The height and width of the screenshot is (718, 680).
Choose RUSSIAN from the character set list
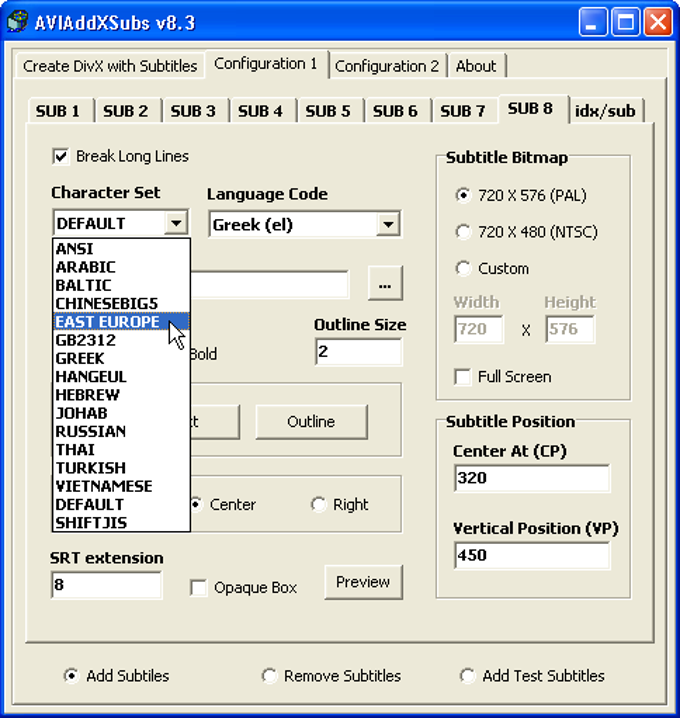(121, 431)
